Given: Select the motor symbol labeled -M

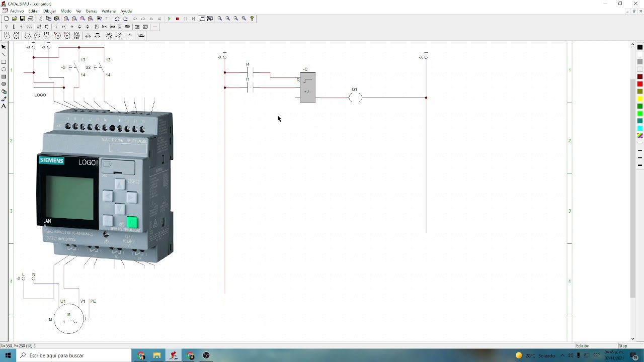Looking at the screenshot, I should [x=69, y=319].
